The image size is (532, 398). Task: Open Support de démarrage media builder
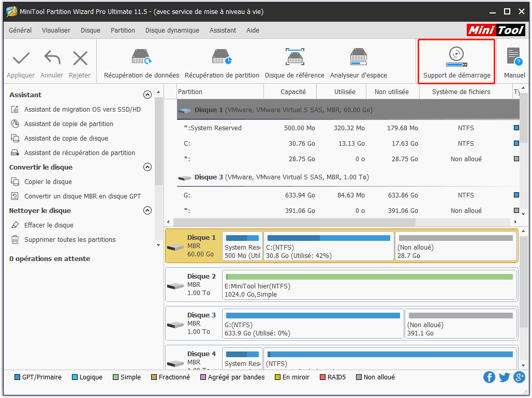[x=456, y=62]
